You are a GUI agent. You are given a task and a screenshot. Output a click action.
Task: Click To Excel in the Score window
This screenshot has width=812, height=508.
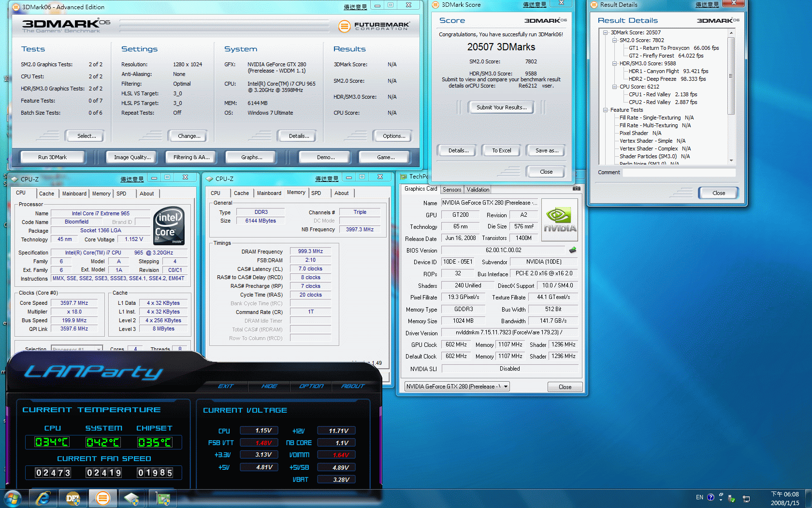pos(501,150)
